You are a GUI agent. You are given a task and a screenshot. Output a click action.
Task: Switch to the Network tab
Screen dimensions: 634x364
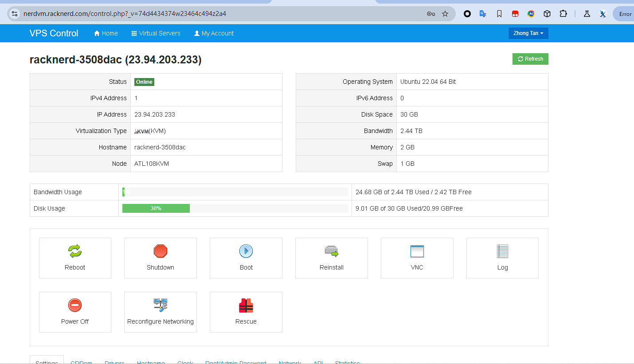[x=290, y=362]
